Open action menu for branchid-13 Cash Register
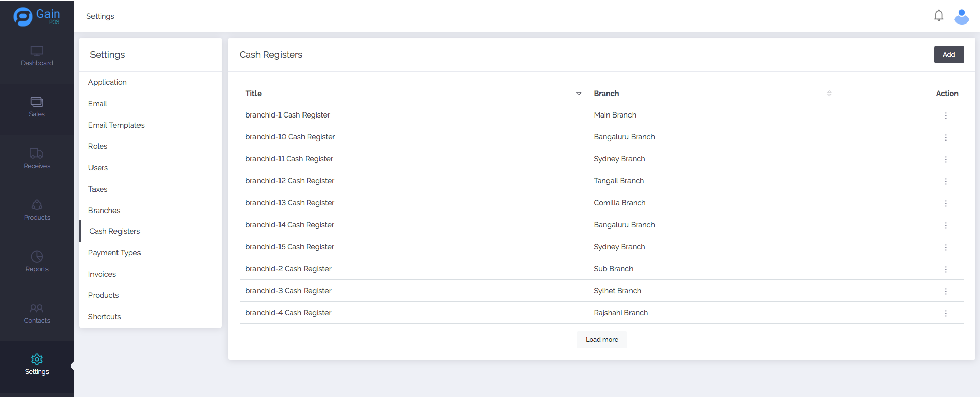 coord(945,203)
